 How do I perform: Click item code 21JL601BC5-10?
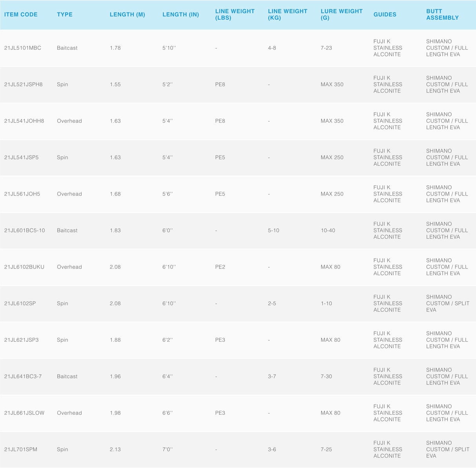25,230
